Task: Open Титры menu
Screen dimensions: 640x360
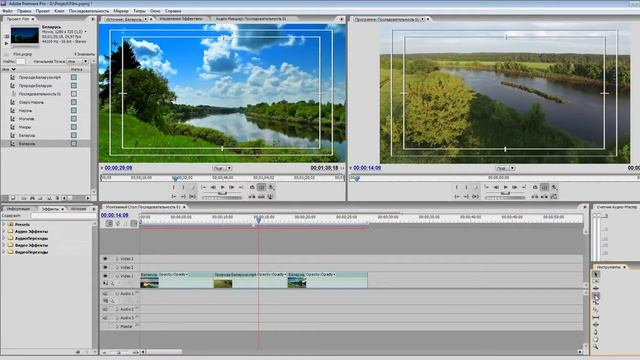Action: point(140,11)
